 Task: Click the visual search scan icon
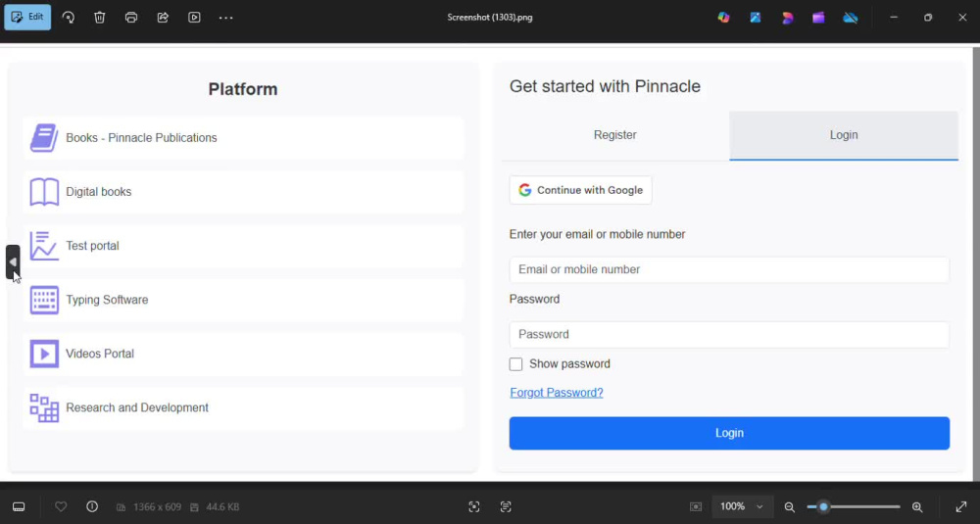pyautogui.click(x=474, y=506)
